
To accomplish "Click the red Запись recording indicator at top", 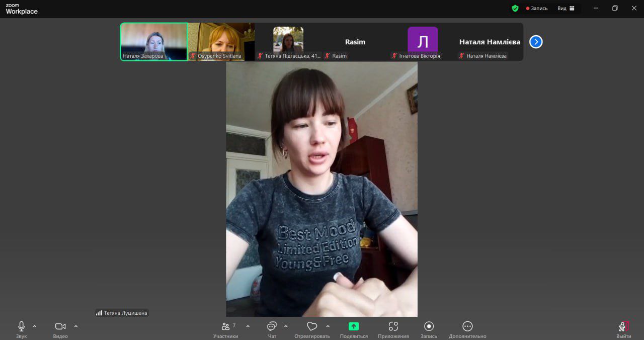I will point(537,8).
